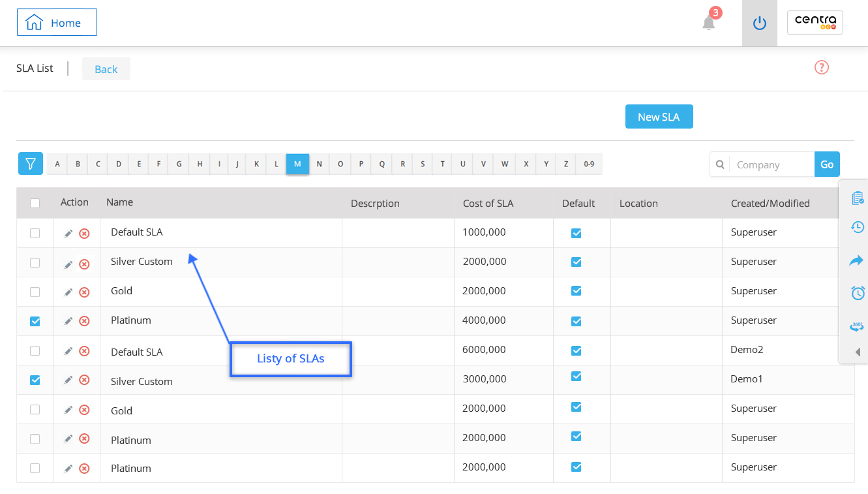Open the tasks clipboard icon in sidebar

click(x=857, y=196)
